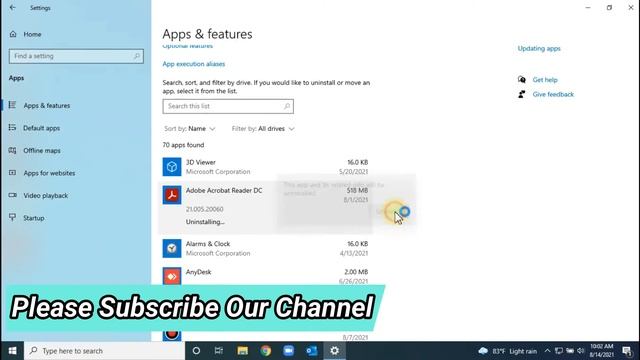Select Adobe Acrobat Reader DC entry
This screenshot has height=360, width=640.
point(265,207)
